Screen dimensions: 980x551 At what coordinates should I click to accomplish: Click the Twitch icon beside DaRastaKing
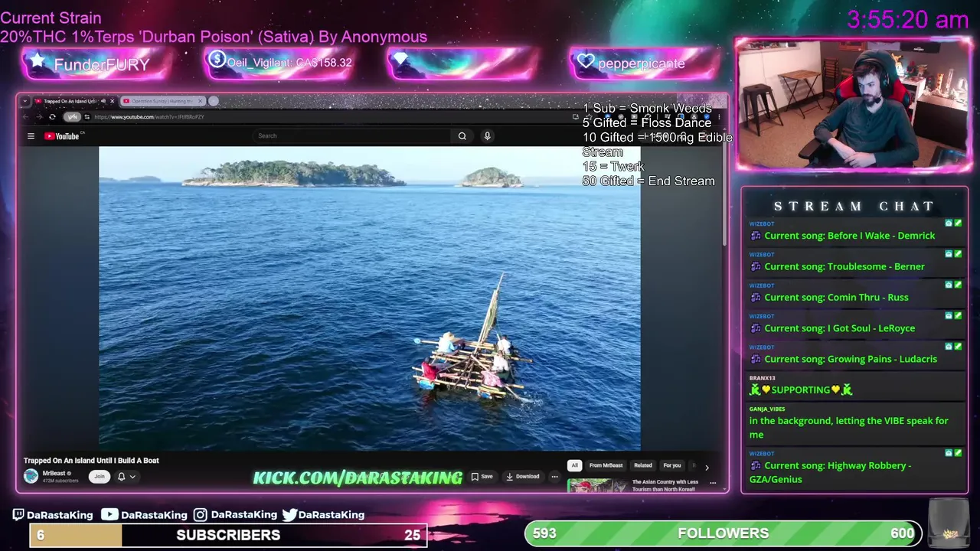click(x=19, y=515)
